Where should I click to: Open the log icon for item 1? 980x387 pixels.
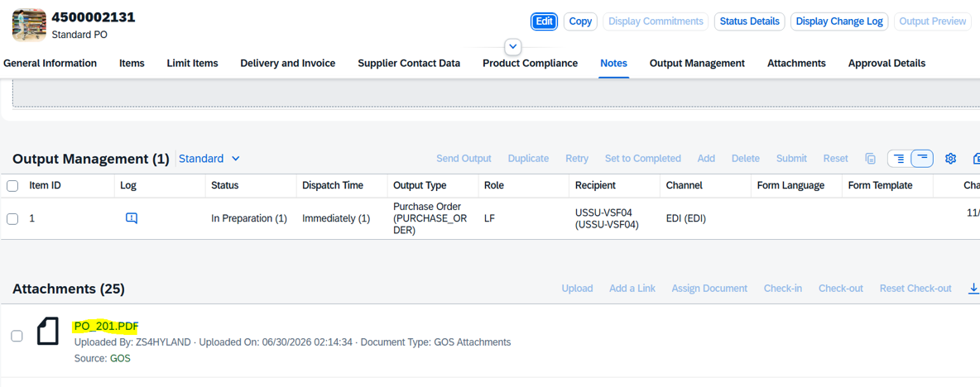coord(132,217)
